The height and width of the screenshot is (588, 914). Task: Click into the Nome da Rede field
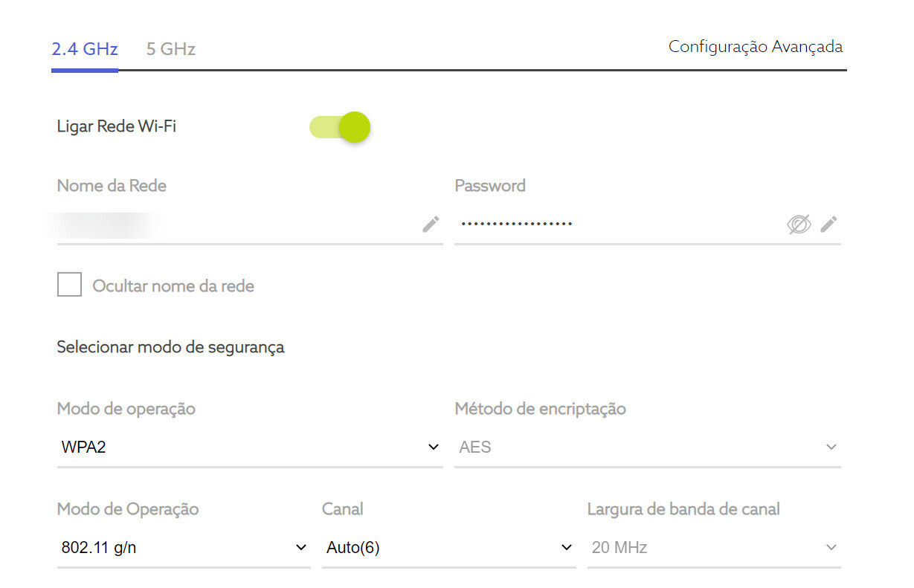pos(238,224)
